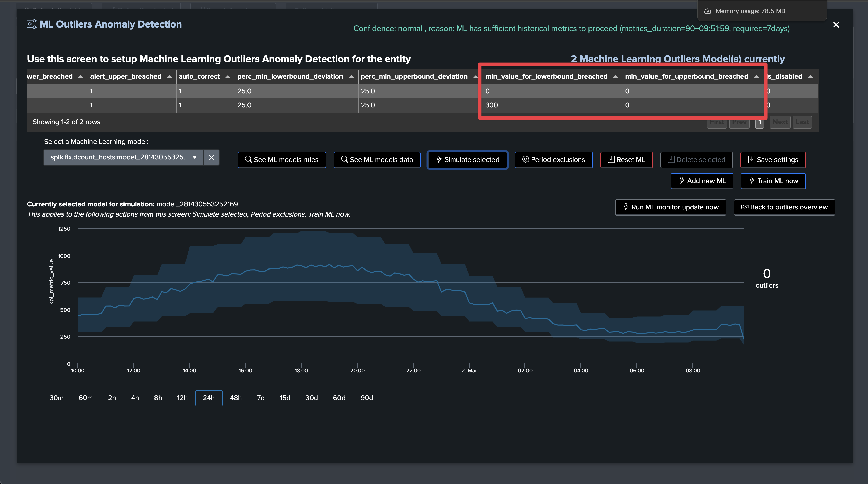Sort by alert_upper_breached column arrow
Image resolution: width=868 pixels, height=484 pixels.
point(169,77)
